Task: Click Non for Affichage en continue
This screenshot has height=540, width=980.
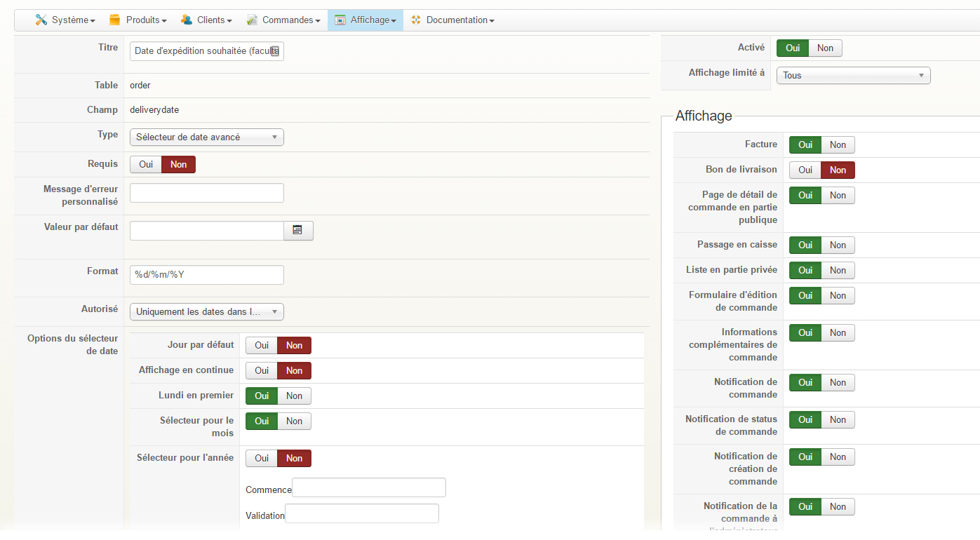Action: [295, 370]
